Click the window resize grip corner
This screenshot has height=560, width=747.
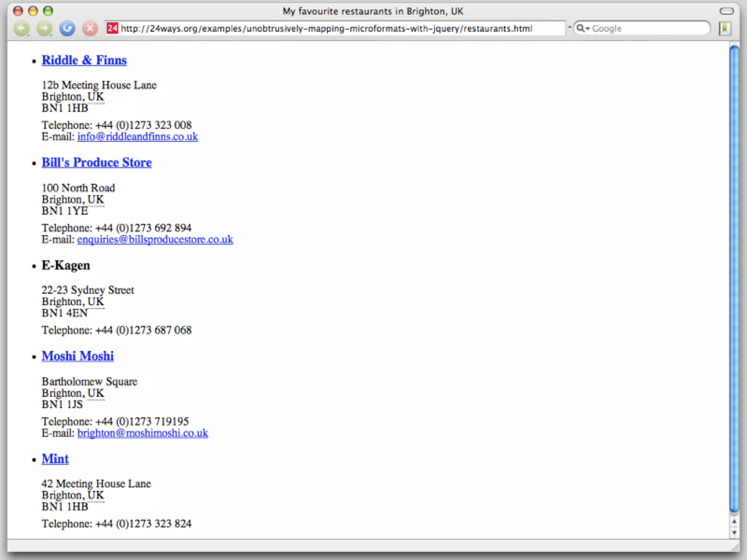735,547
